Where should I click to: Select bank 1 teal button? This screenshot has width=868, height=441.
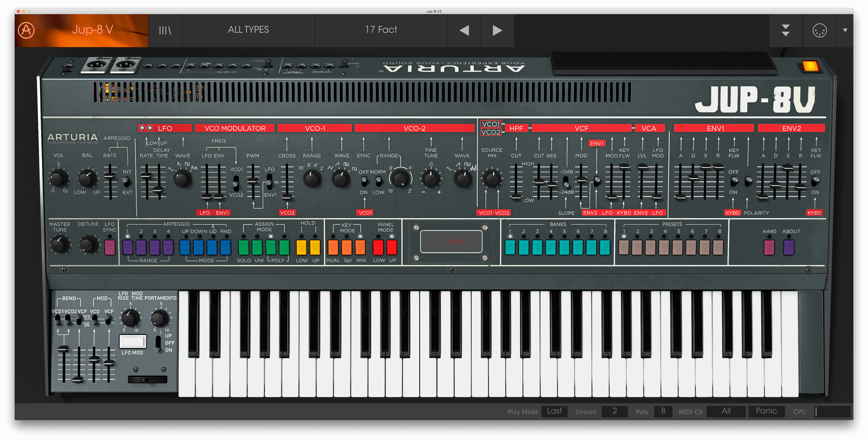[x=510, y=247]
